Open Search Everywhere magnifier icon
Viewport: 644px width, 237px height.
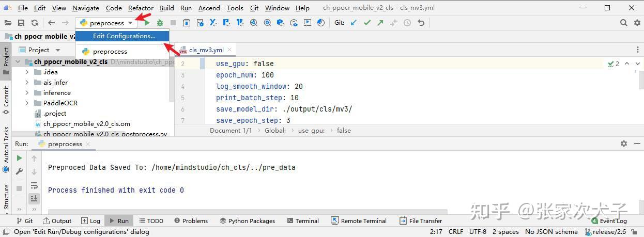click(624, 23)
